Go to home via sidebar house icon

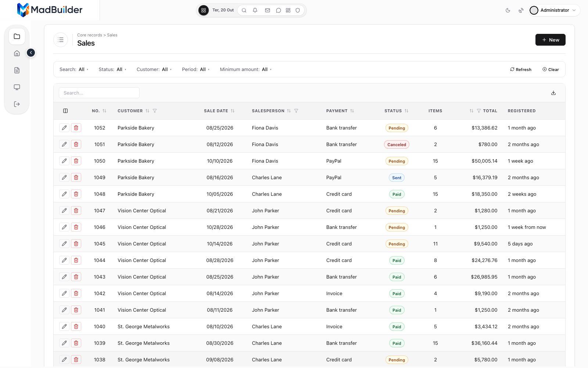tap(17, 53)
